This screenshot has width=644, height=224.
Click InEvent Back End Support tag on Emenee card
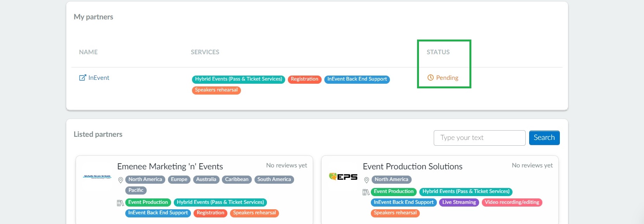click(158, 213)
